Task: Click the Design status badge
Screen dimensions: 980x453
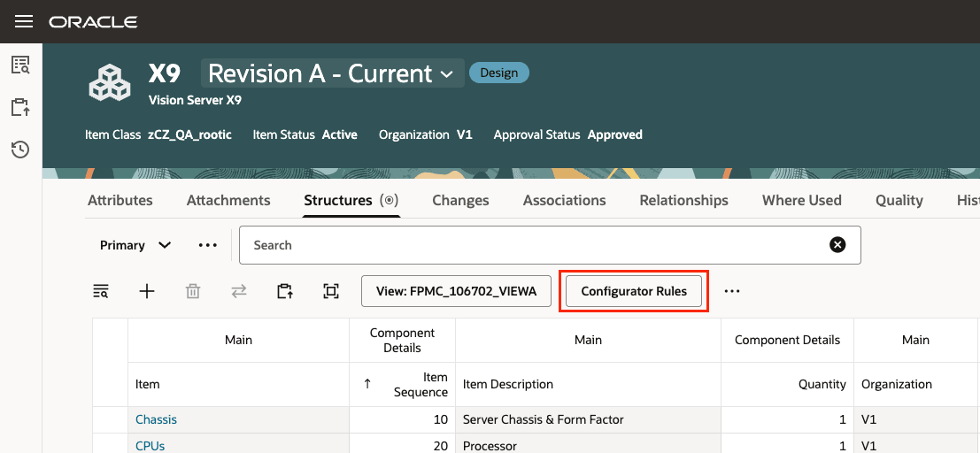Action: point(498,73)
